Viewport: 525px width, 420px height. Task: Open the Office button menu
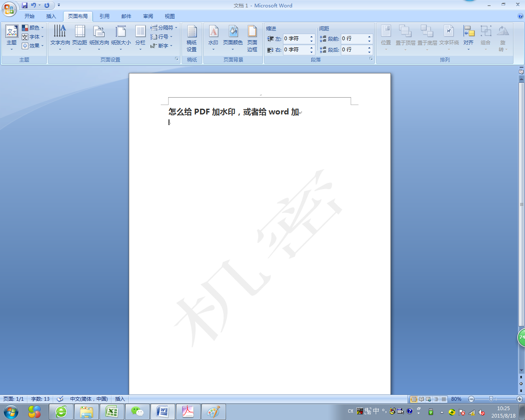pyautogui.click(x=9, y=9)
